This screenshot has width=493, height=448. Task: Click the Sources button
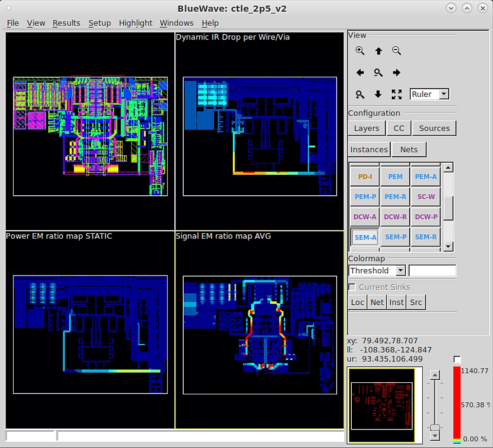pyautogui.click(x=434, y=128)
